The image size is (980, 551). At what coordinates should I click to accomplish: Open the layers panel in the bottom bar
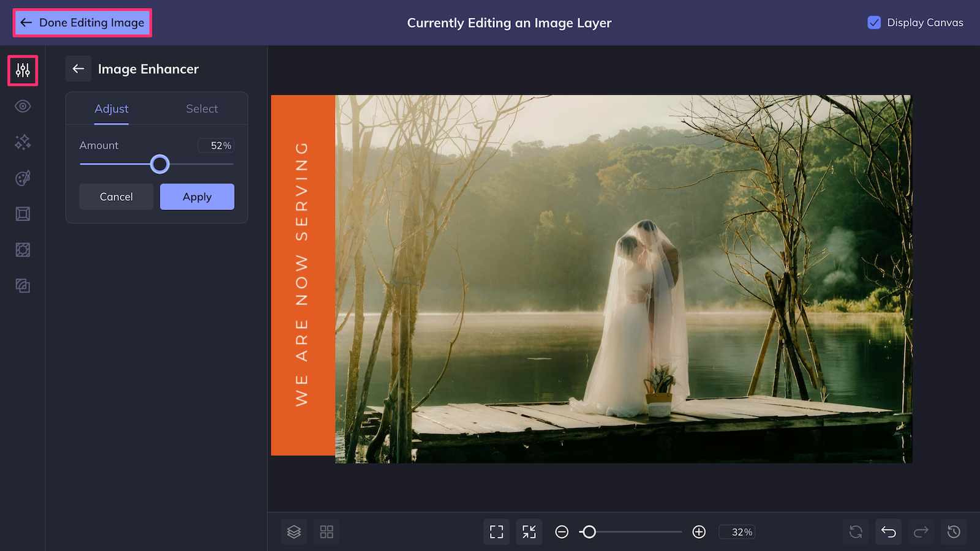coord(294,531)
